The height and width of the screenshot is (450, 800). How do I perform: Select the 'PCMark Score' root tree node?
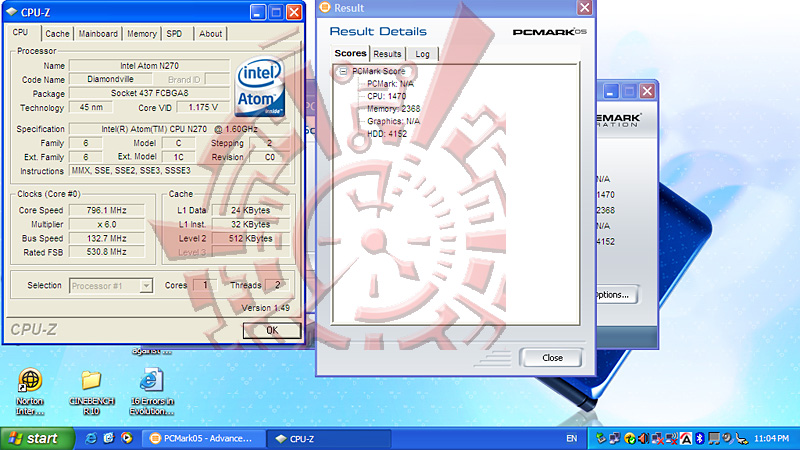(x=379, y=71)
